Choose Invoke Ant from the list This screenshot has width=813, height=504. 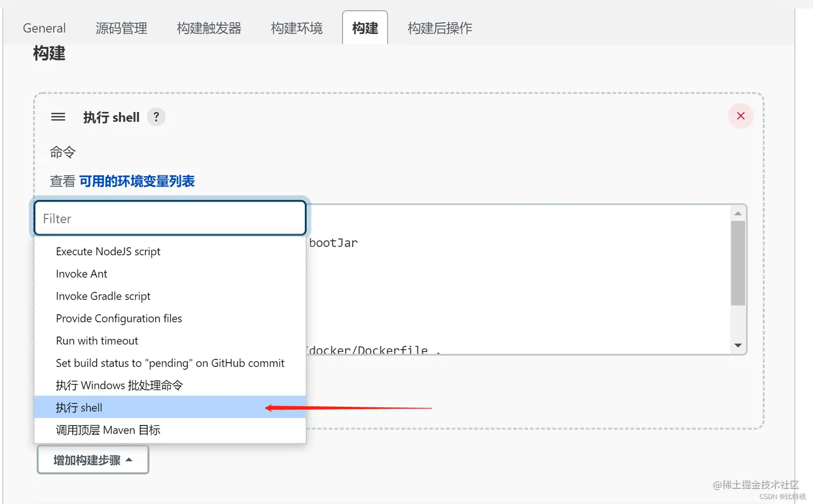(170, 274)
